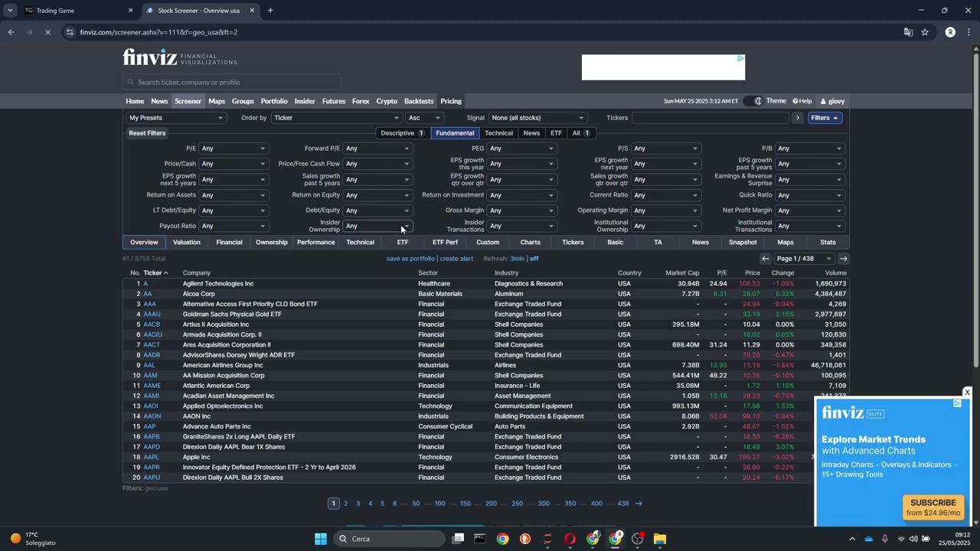The width and height of the screenshot is (980, 551).
Task: Click the banner ad choices icon
Action: pyautogui.click(x=740, y=59)
